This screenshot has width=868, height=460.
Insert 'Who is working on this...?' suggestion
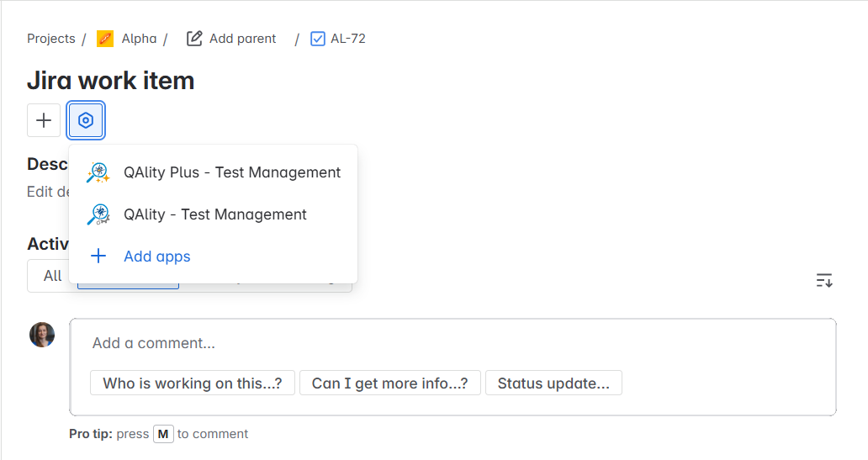pyautogui.click(x=193, y=383)
